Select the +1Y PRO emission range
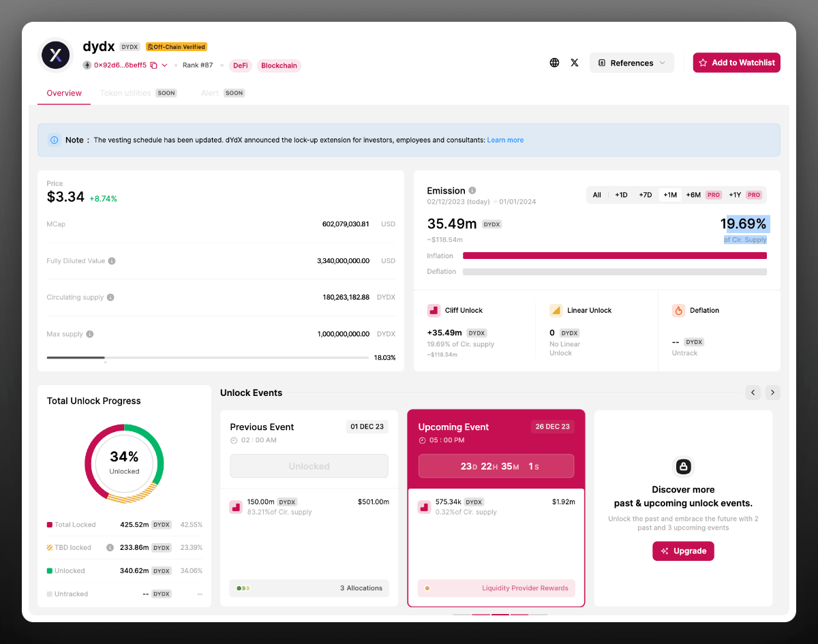 pos(745,195)
